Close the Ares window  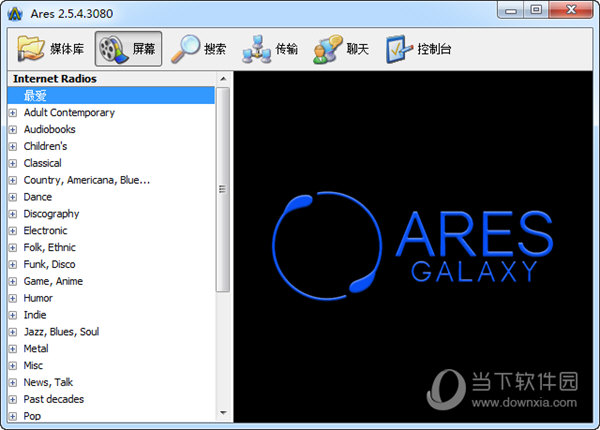click(x=571, y=10)
